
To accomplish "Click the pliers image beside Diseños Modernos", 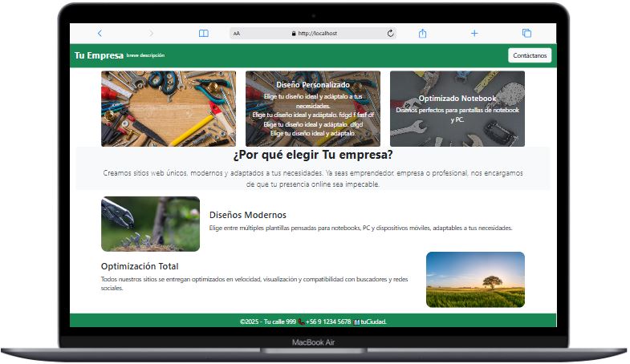I will click(x=150, y=224).
